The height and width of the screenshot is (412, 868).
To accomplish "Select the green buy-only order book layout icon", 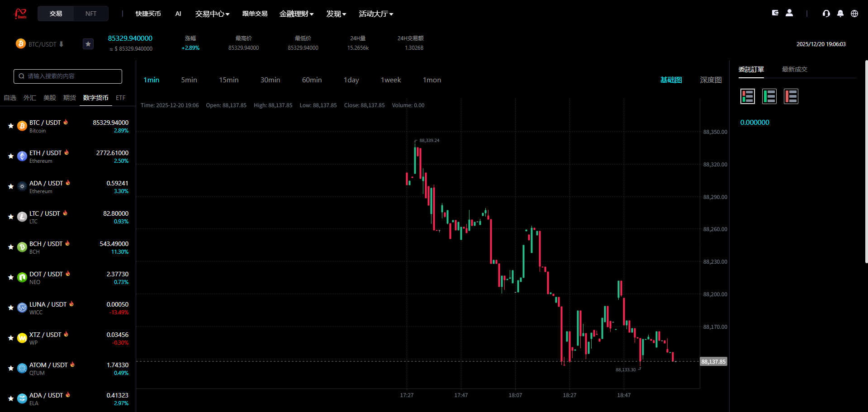I will coord(769,96).
